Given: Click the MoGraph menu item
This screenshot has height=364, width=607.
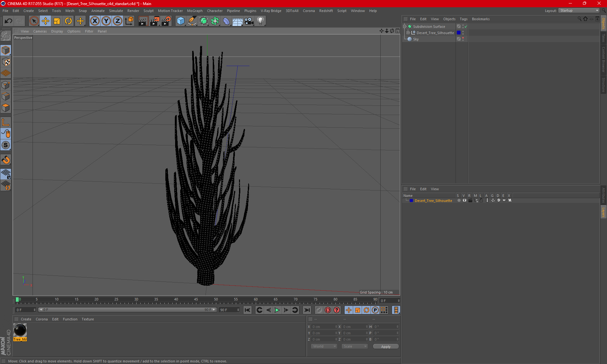Looking at the screenshot, I should point(201,10).
